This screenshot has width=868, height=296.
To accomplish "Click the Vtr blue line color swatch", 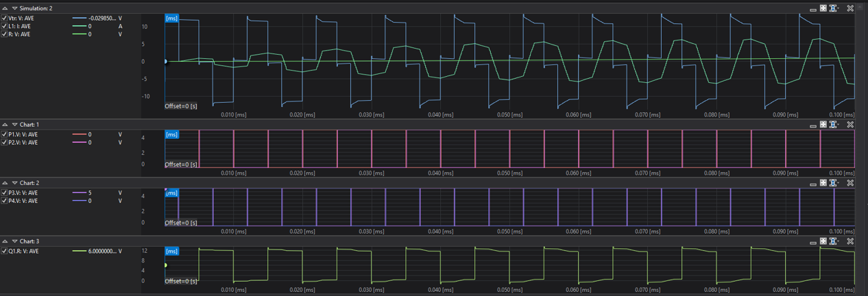I will coord(79,18).
